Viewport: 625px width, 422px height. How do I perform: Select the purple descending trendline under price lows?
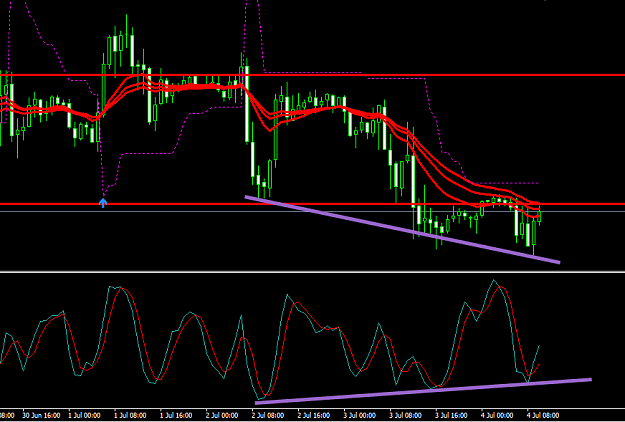(x=403, y=229)
